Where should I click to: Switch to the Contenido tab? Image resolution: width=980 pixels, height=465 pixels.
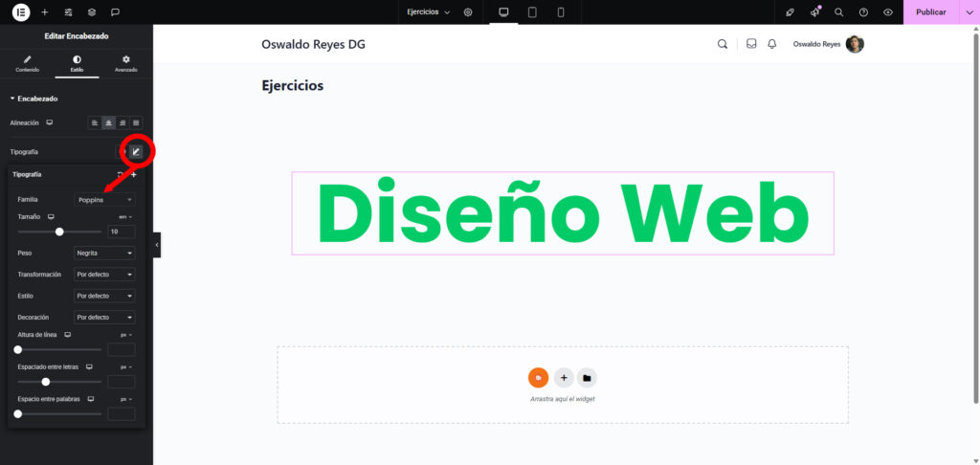pos(28,63)
